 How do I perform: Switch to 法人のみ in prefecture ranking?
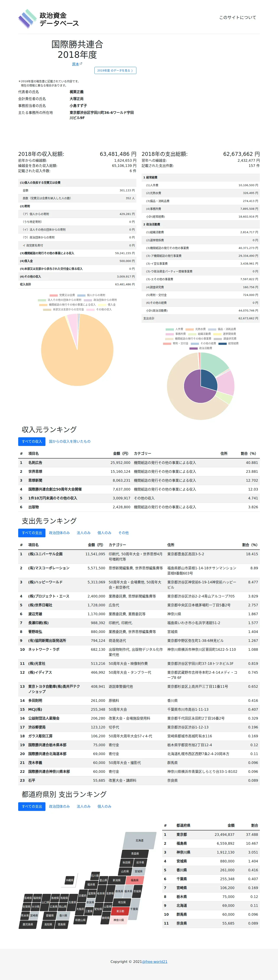[x=84, y=806]
